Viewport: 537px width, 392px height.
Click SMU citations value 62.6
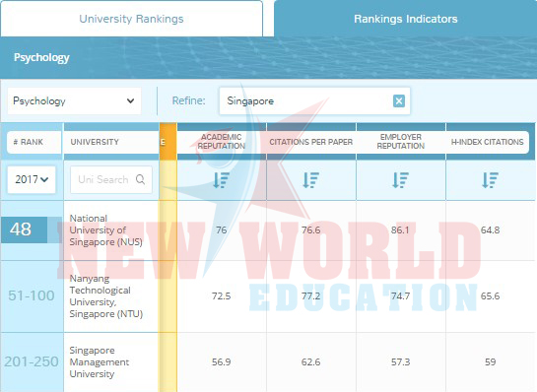[311, 361]
